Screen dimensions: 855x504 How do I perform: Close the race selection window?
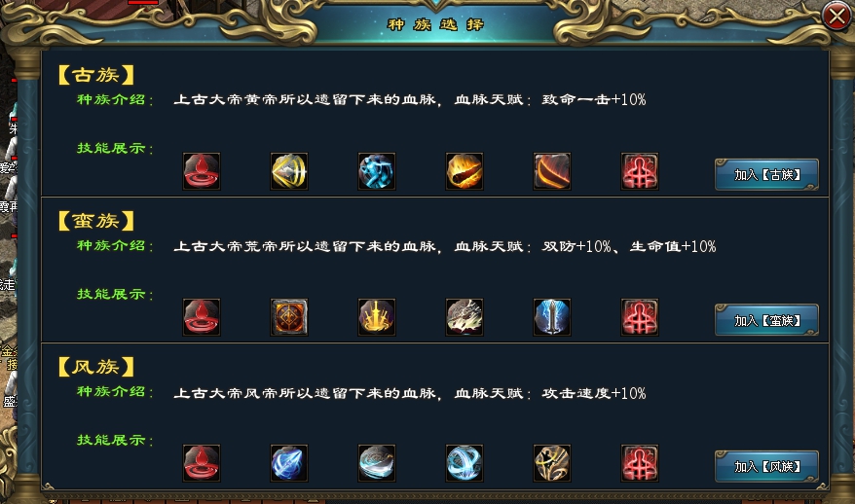coord(837,17)
